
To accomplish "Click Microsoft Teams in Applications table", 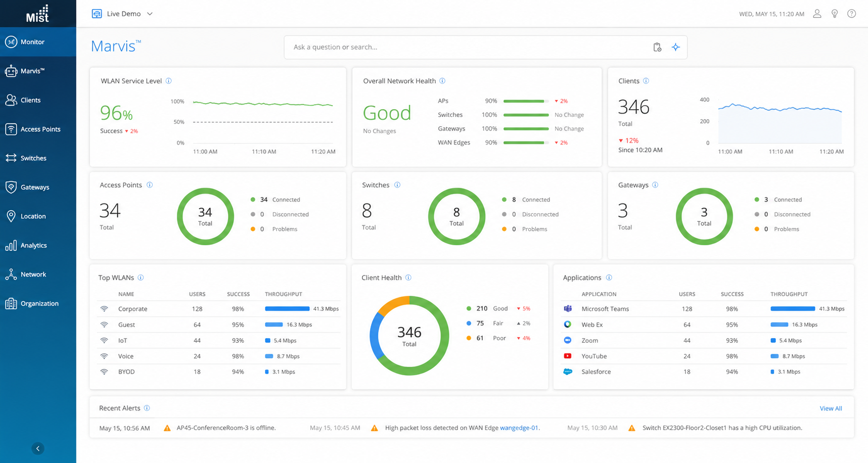I will tap(605, 309).
